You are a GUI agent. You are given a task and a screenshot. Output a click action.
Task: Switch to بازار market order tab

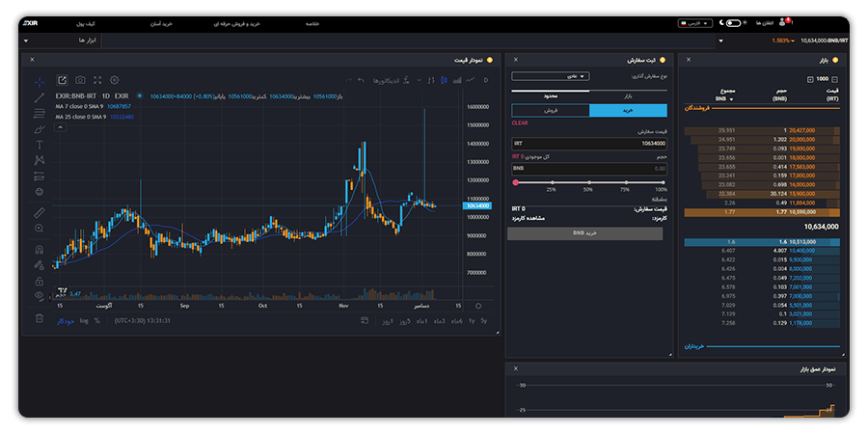pyautogui.click(x=628, y=96)
